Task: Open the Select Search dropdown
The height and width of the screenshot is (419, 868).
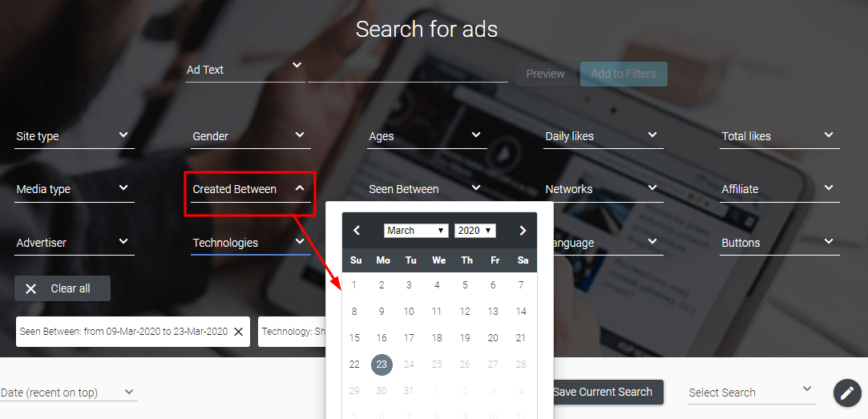Action: pyautogui.click(x=751, y=392)
